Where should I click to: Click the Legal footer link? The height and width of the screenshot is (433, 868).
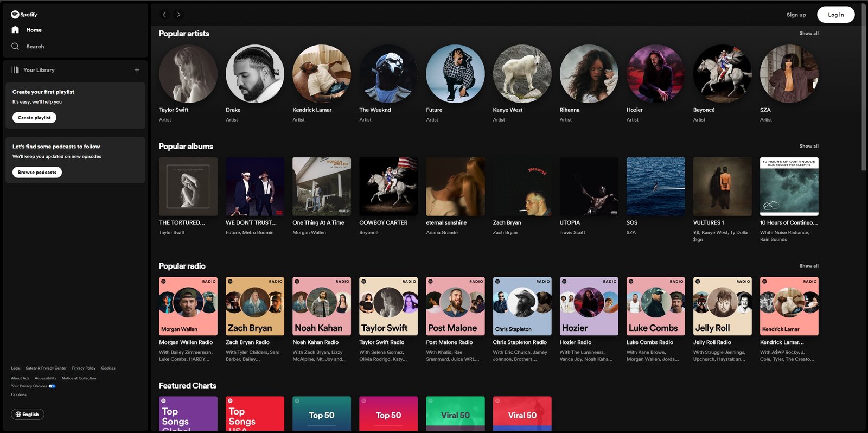tap(16, 368)
